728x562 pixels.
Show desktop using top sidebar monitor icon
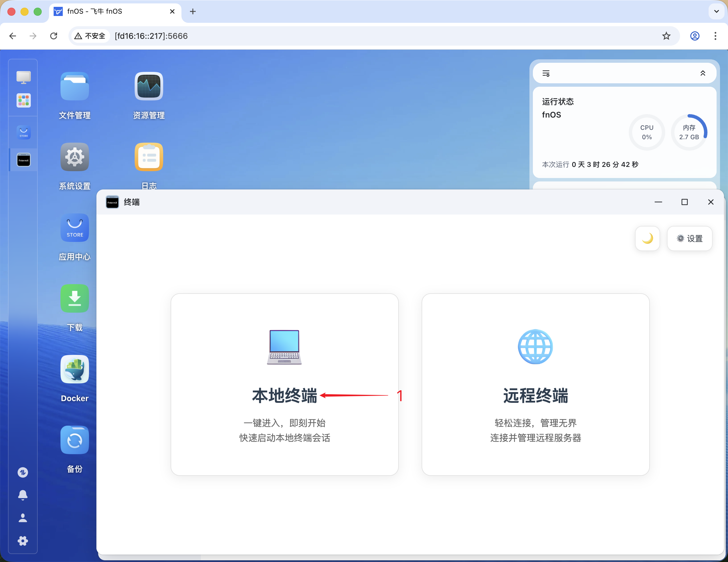pos(23,77)
